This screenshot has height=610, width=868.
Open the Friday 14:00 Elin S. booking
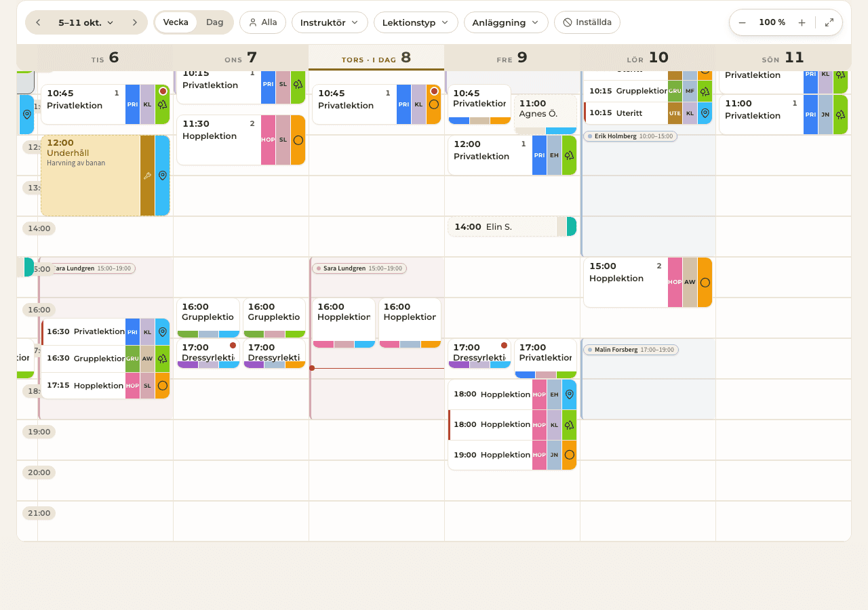coord(512,227)
